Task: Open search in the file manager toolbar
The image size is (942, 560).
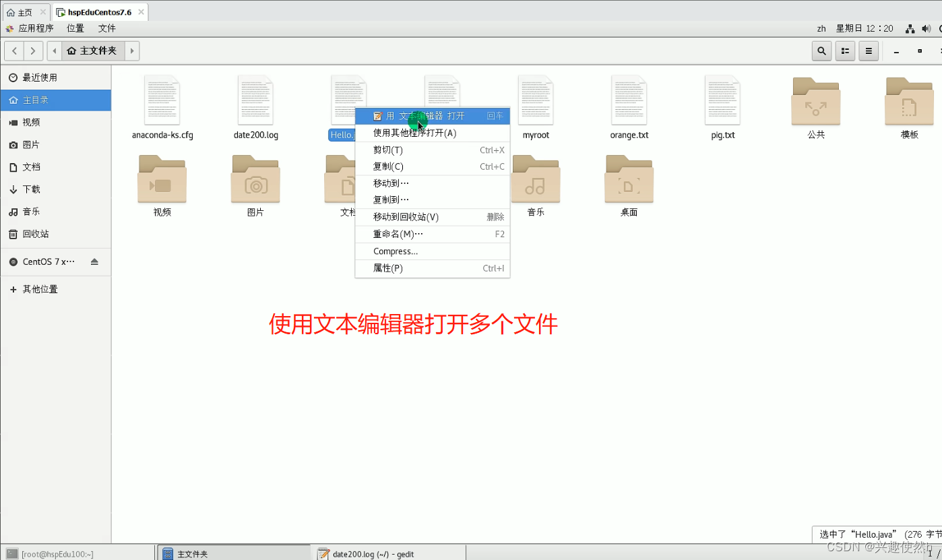Action: coord(821,51)
